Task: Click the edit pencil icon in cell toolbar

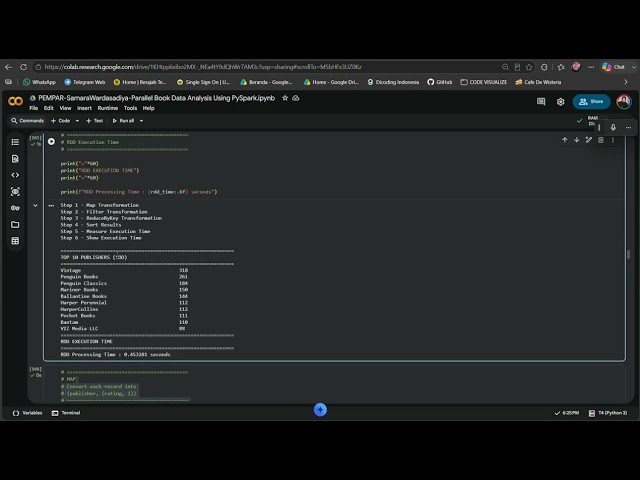Action: pos(589,140)
